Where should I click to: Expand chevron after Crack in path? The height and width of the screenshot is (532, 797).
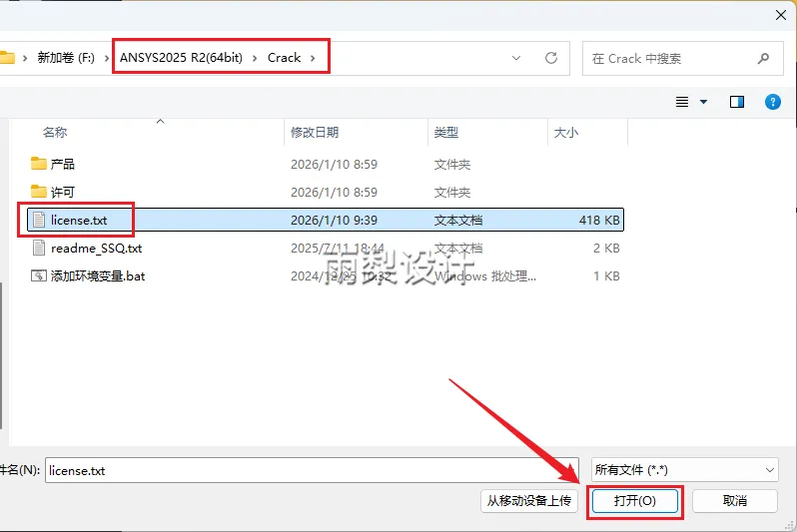click(313, 58)
